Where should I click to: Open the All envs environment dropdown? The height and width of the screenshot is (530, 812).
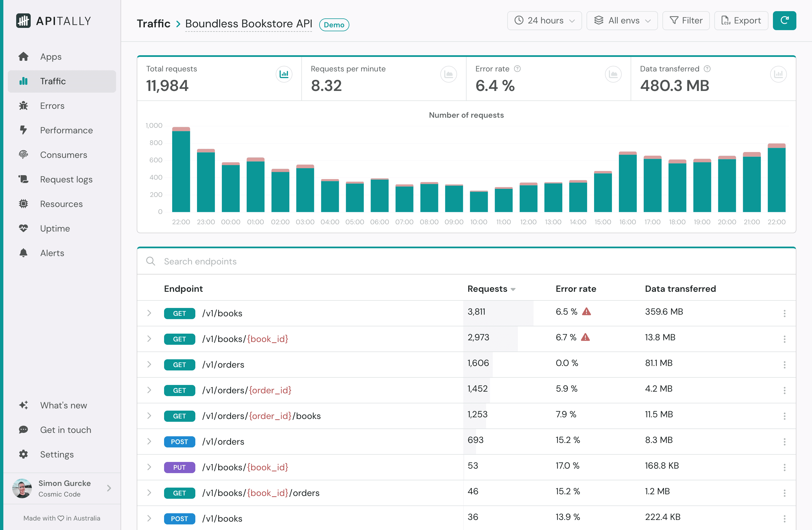(622, 20)
